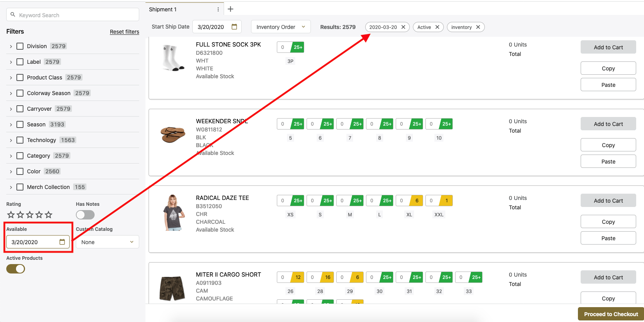Viewport: 644px width, 322px height.
Task: Expand the Colorway Season filter
Action: (x=11, y=93)
